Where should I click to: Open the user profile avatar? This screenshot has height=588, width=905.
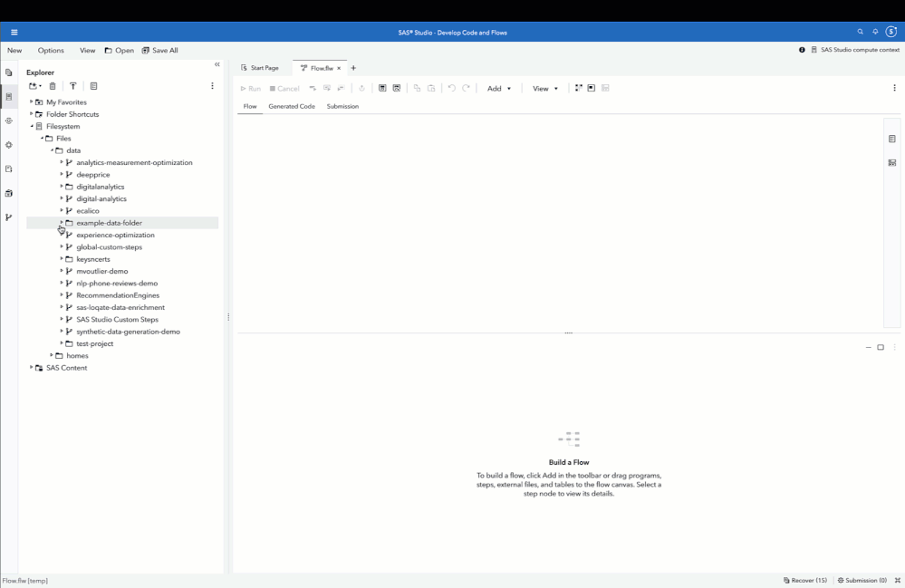[891, 33]
